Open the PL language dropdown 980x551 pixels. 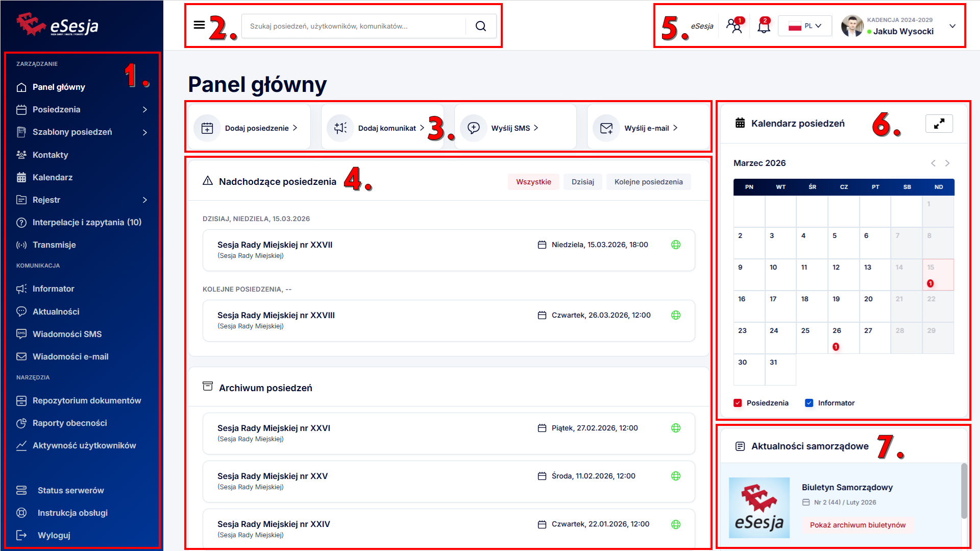805,26
